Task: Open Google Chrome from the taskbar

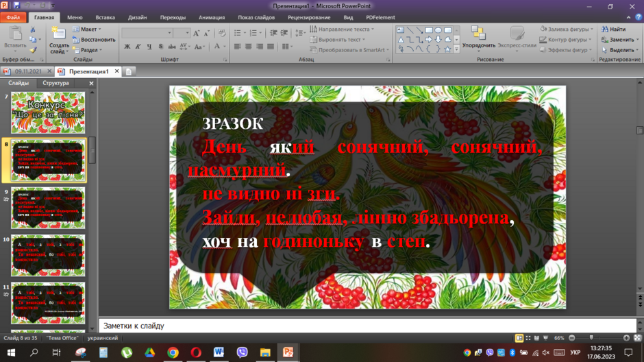Action: (x=173, y=352)
